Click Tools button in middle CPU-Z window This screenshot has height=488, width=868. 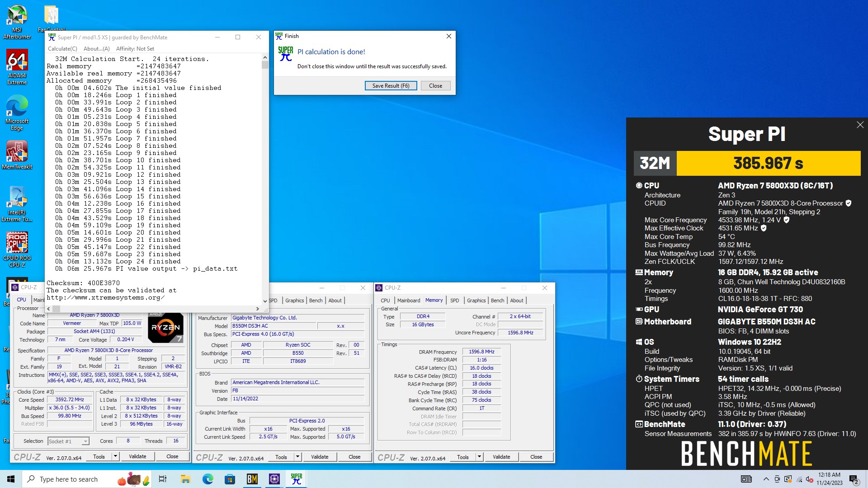point(281,457)
